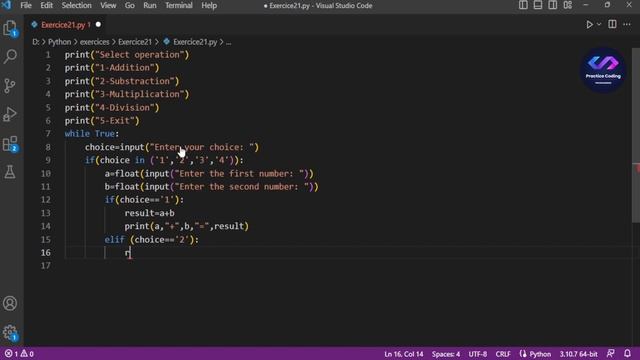Open the Search view in activity bar

[x=10, y=56]
